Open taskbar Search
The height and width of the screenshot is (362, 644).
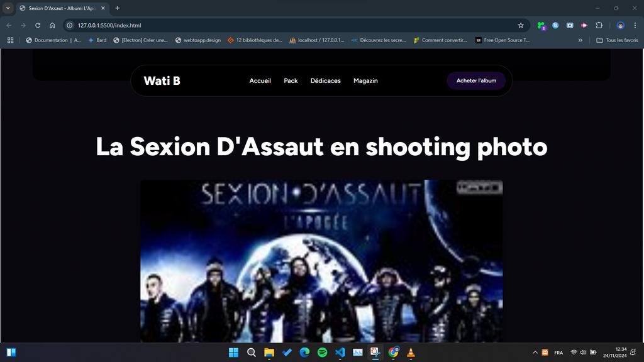[x=252, y=353]
